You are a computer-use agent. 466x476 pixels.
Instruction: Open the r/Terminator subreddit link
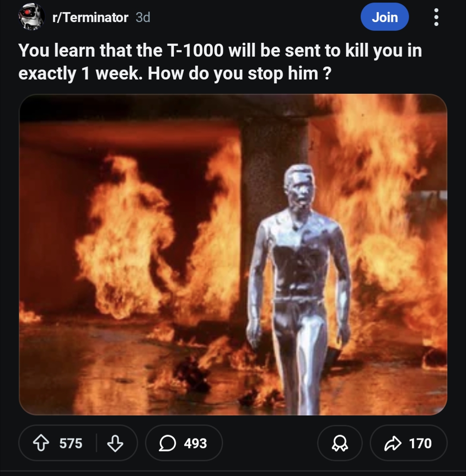(90, 17)
